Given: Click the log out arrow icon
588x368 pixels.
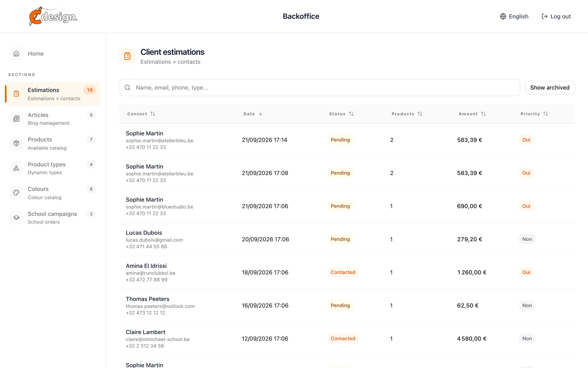Looking at the screenshot, I should 545,16.
